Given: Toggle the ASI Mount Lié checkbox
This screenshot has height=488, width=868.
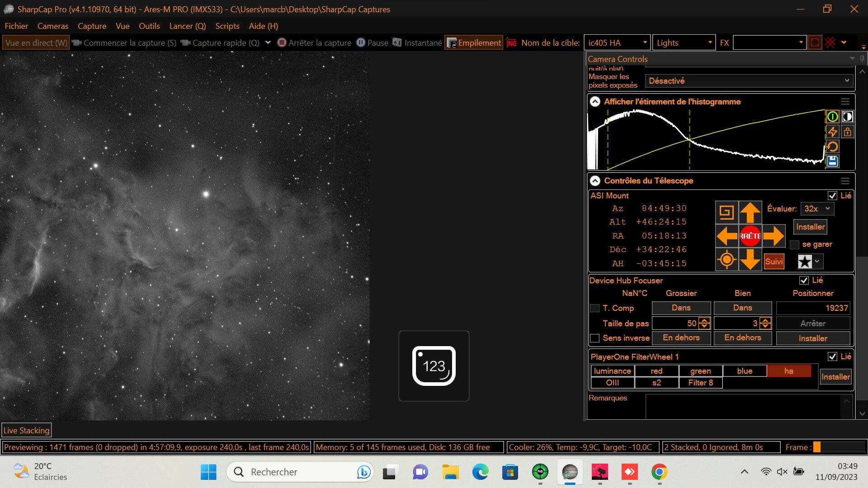Looking at the screenshot, I should point(832,196).
